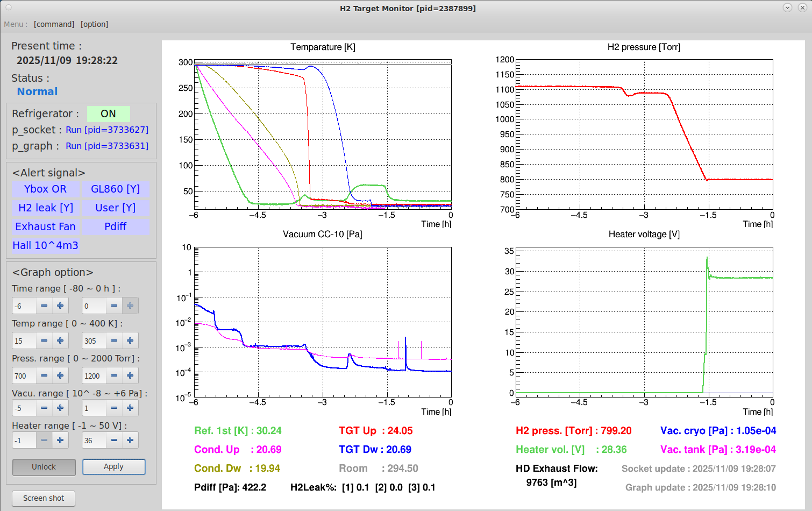Screen dimensions: 812x511
Task: Expand the p_graph Run process entry
Action: (107, 146)
